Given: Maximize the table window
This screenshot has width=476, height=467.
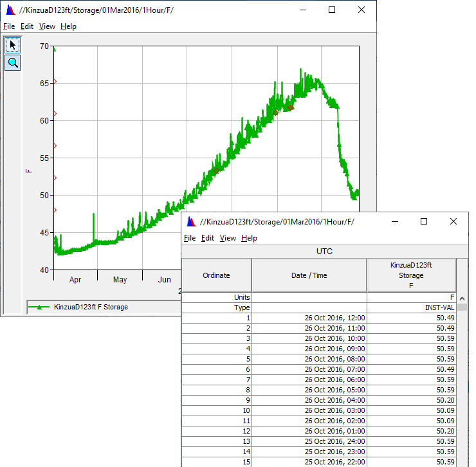Looking at the screenshot, I should 424,221.
